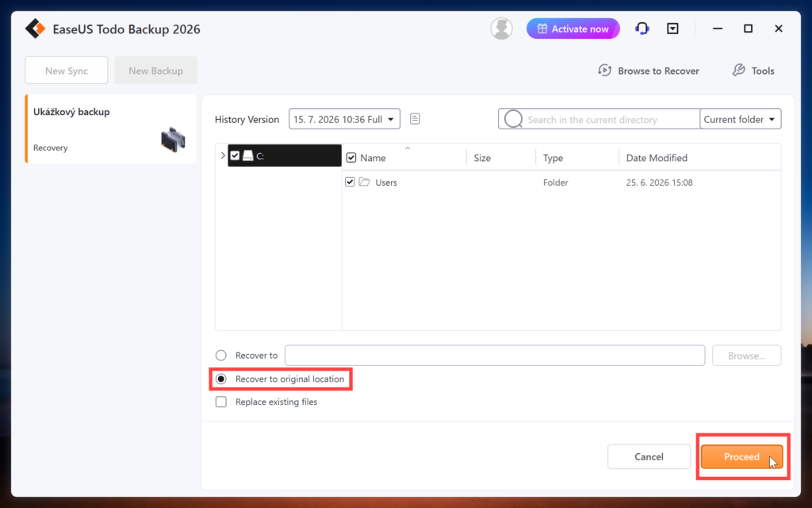The width and height of the screenshot is (812, 508).
Task: Open Browse to Recover
Action: pyautogui.click(x=649, y=71)
